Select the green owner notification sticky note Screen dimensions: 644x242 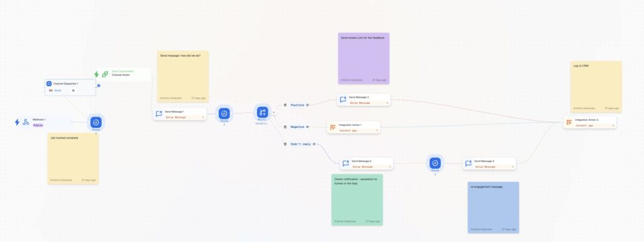[x=357, y=200]
